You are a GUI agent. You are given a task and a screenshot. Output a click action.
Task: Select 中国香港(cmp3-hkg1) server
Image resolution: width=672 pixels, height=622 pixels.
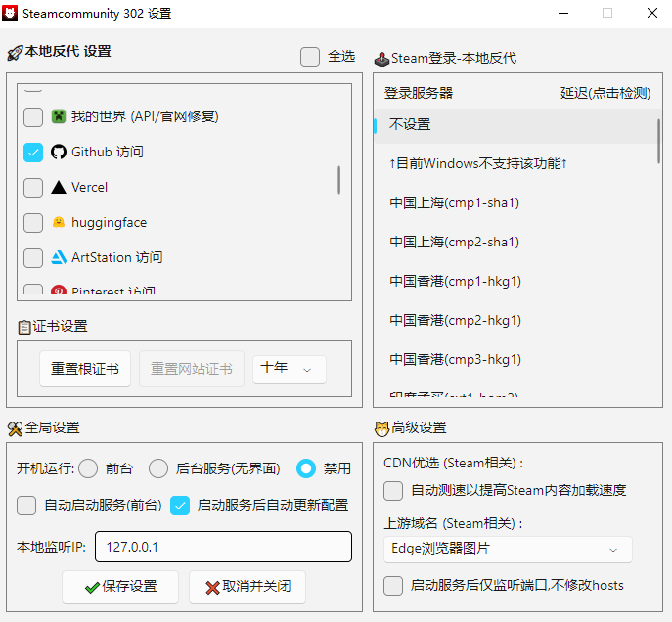[x=515, y=359]
